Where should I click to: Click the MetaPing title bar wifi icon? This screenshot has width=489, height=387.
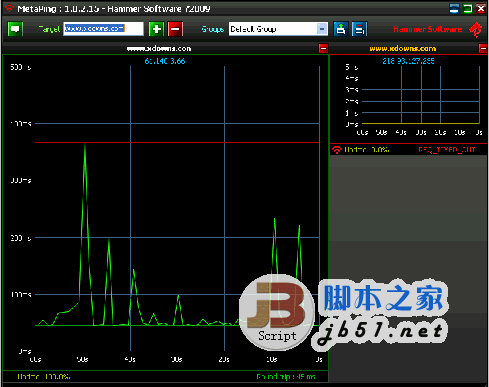pos(9,8)
